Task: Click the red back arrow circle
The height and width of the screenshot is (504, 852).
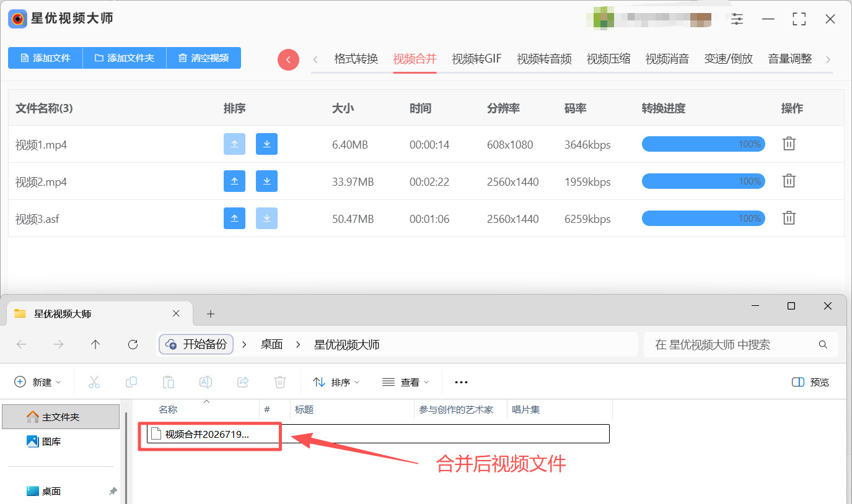Action: coord(288,59)
